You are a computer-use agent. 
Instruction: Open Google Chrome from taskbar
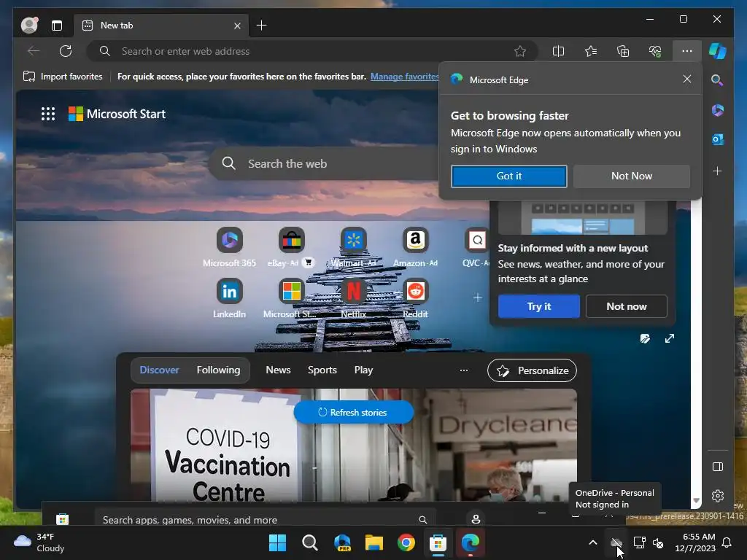coord(406,542)
